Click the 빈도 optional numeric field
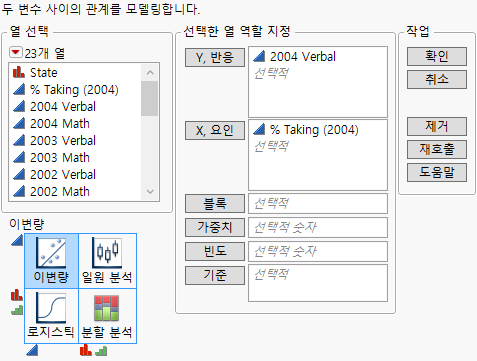477x361 pixels. [x=318, y=251]
